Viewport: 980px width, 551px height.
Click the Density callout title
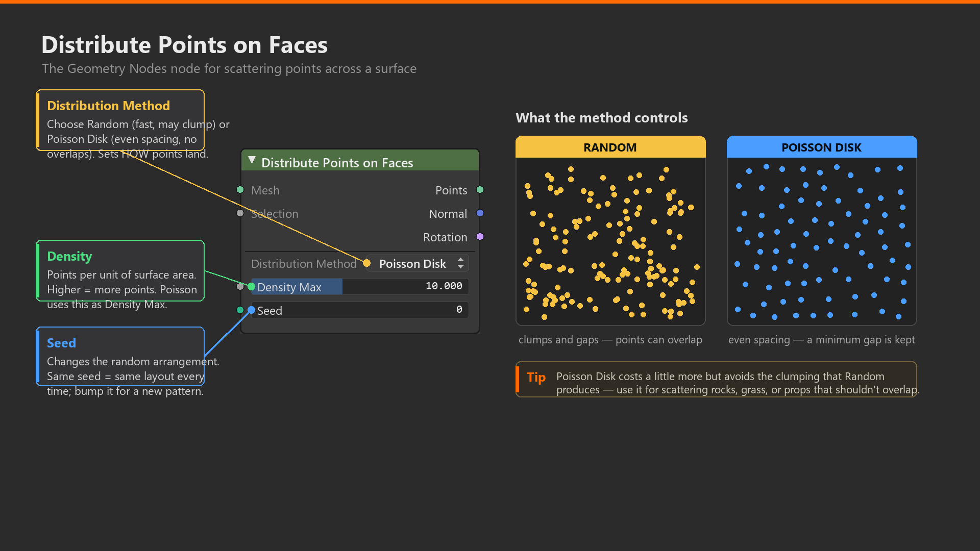(69, 256)
